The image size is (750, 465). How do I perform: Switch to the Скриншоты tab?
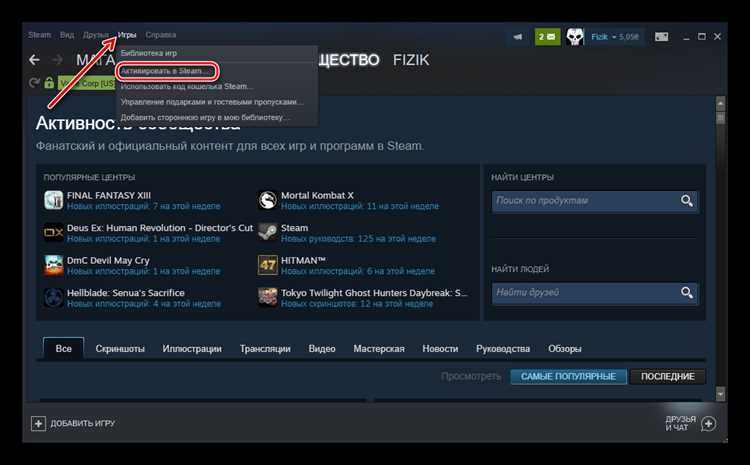coord(120,349)
